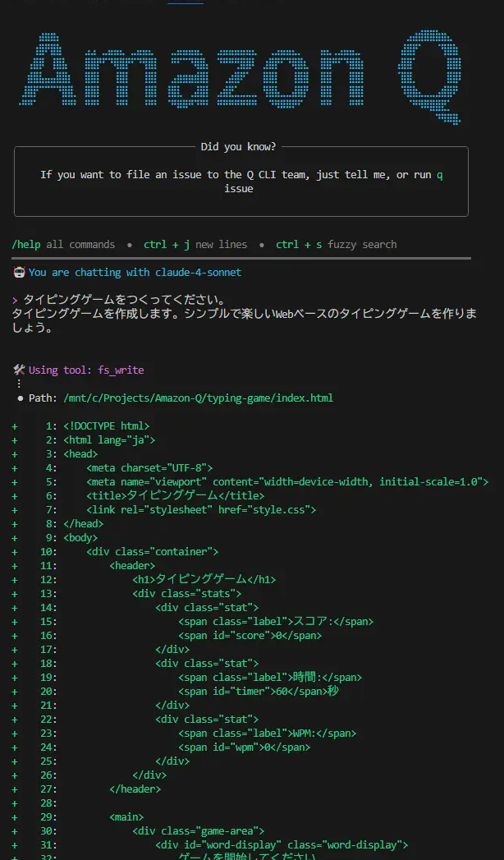504x860 pixels.
Task: Click line 5 meta viewport tag
Action: pos(287,482)
